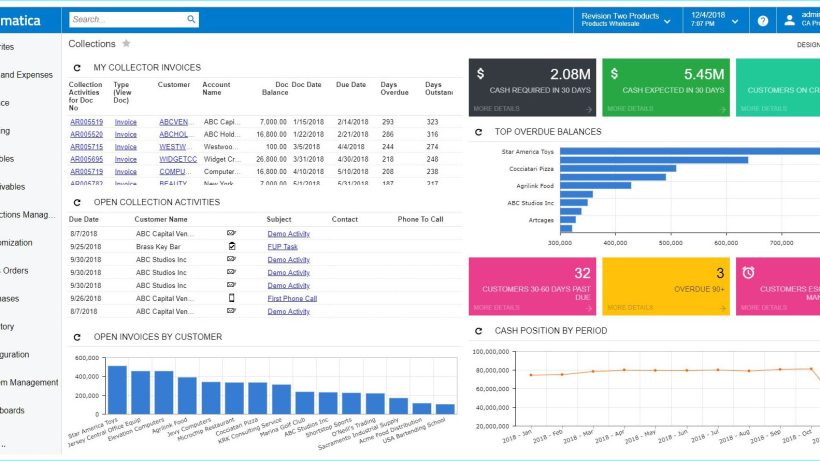Mark Collections as favorite with star
Image resolution: width=820 pixels, height=461 pixels.
126,43
